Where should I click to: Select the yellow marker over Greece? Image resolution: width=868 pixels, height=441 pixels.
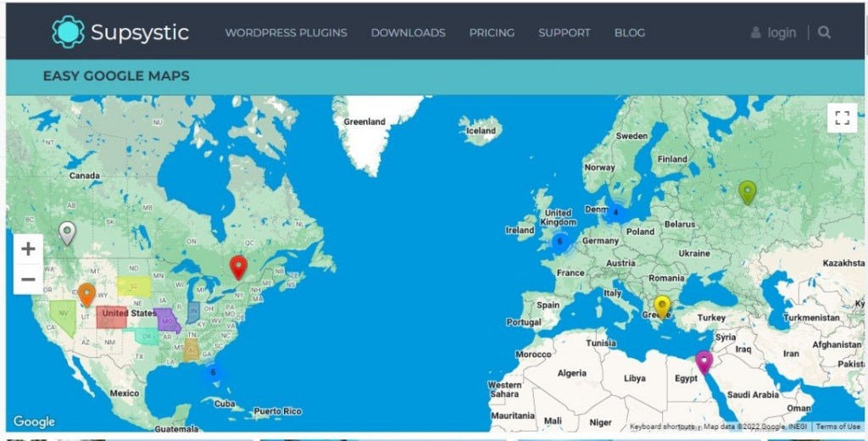coord(662,308)
